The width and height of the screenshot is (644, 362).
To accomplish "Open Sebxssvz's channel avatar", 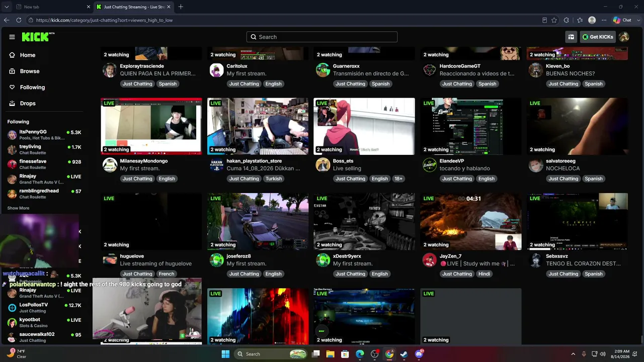I will coord(536,260).
